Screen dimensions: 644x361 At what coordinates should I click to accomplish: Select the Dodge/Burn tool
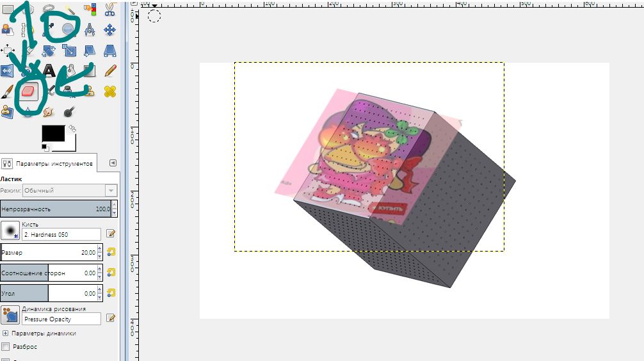(69, 112)
